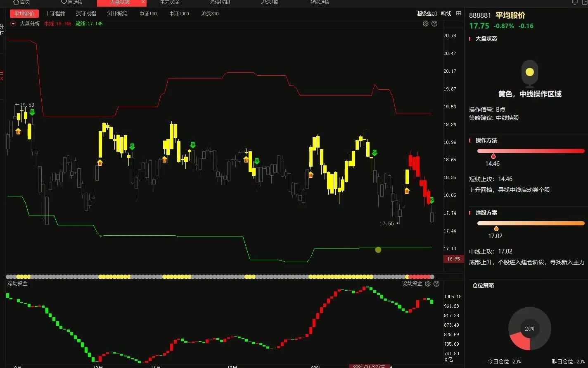Click the B signal before November yellow candles
Screen dimensions: 588x368
(164, 159)
